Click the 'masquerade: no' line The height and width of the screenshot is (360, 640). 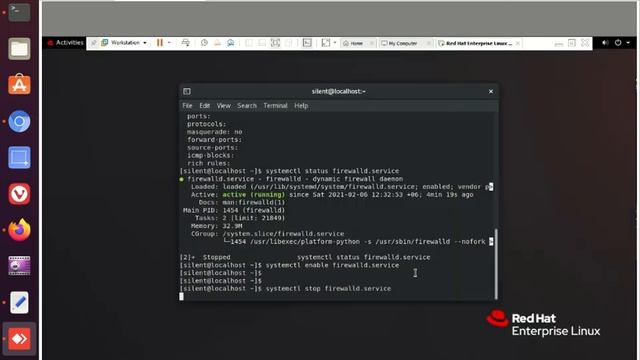[x=215, y=132]
